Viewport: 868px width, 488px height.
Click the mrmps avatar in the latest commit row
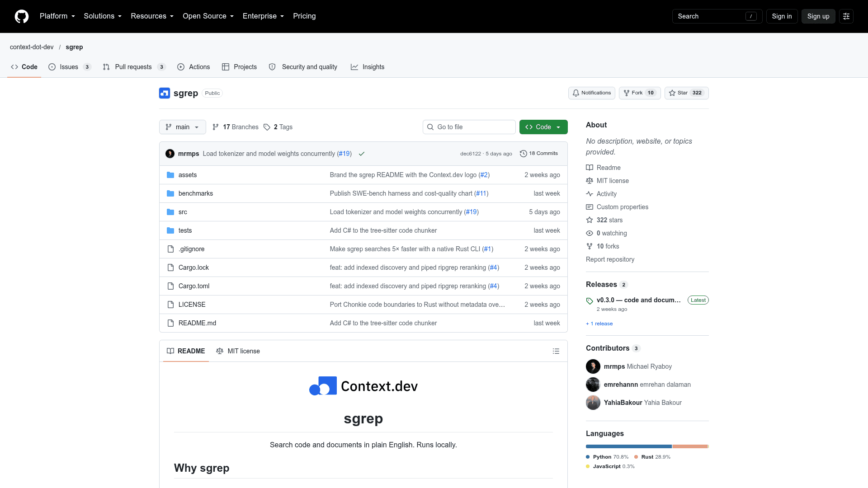tap(170, 154)
